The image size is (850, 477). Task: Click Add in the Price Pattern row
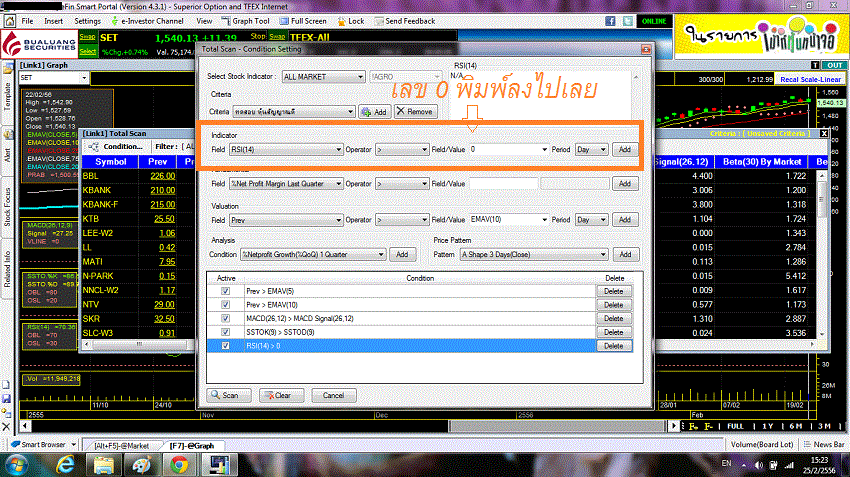pyautogui.click(x=626, y=254)
